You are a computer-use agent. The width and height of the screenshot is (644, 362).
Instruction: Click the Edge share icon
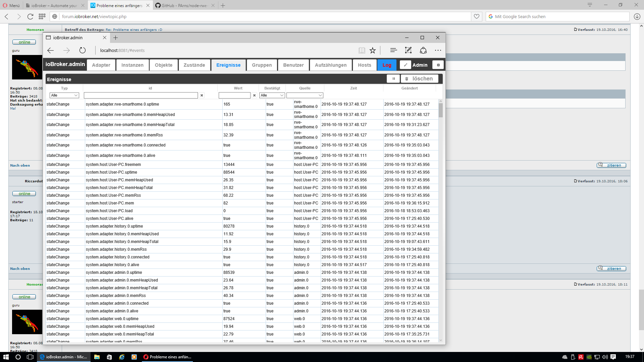click(x=423, y=50)
